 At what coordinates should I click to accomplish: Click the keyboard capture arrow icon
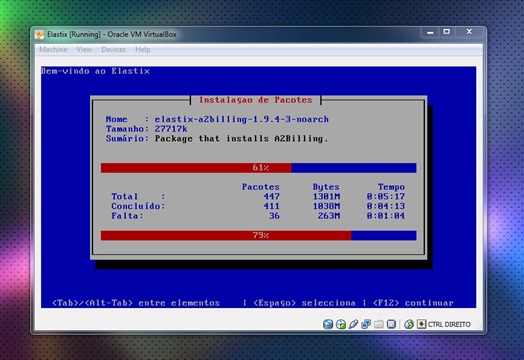click(x=421, y=324)
